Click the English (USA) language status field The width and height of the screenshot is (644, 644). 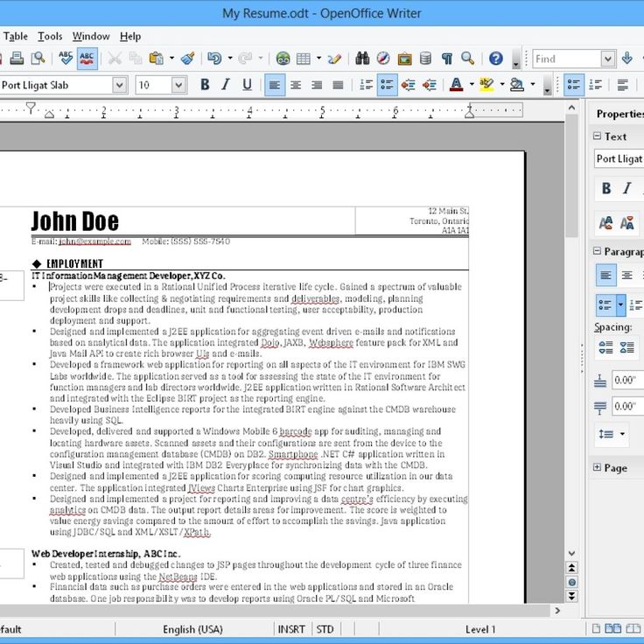[x=192, y=629]
